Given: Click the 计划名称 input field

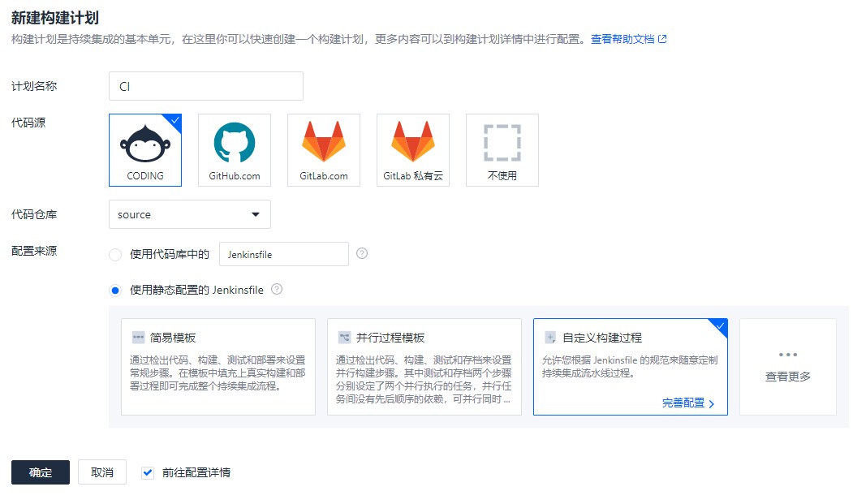Looking at the screenshot, I should pyautogui.click(x=205, y=86).
